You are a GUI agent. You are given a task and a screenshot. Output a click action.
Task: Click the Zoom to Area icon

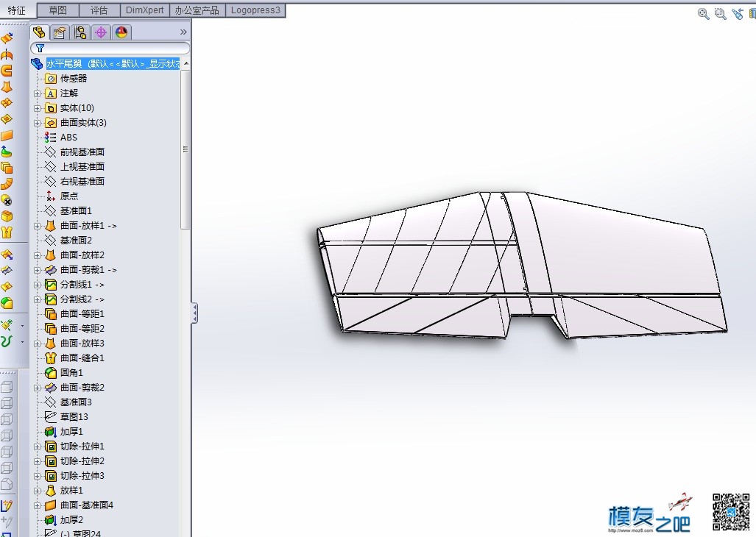pos(721,14)
